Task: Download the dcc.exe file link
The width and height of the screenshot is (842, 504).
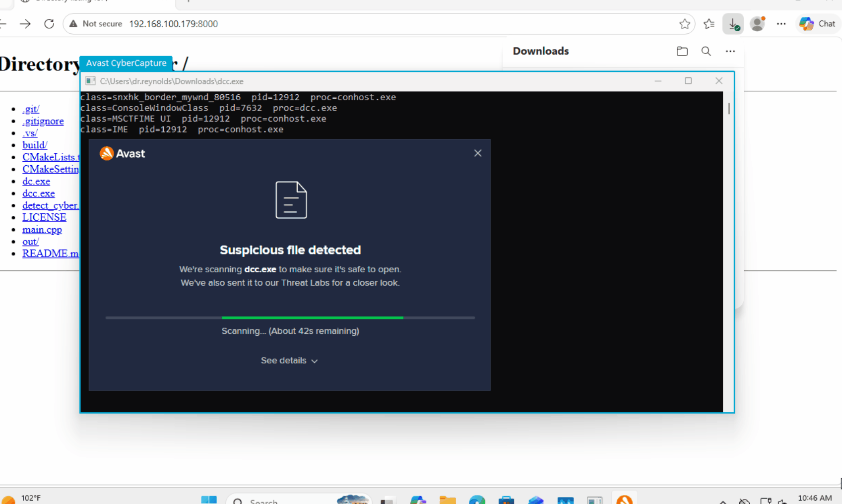Action: [x=39, y=193]
